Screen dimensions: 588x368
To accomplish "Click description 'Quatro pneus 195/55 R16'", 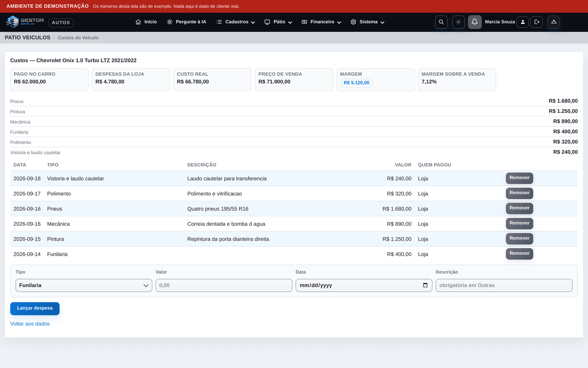I will coord(218,209).
